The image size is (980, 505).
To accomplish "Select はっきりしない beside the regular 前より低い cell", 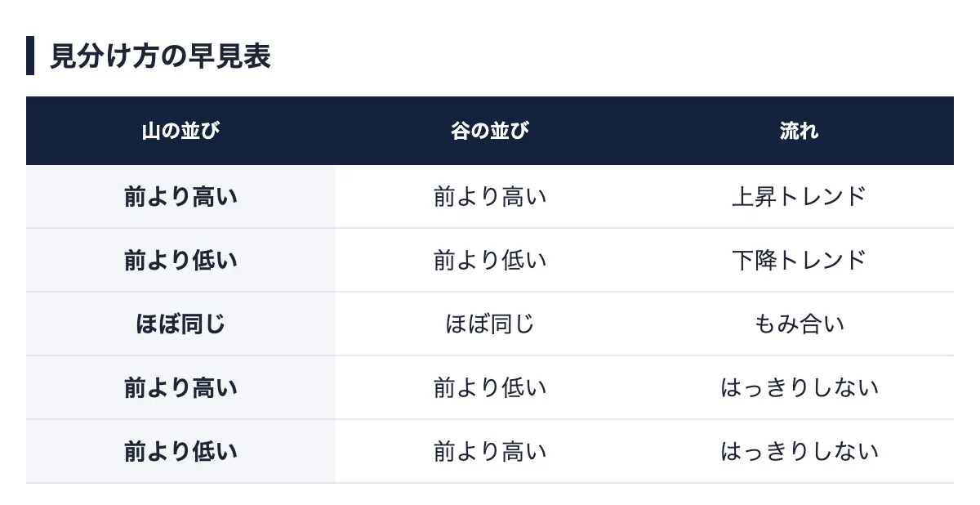I will [799, 388].
